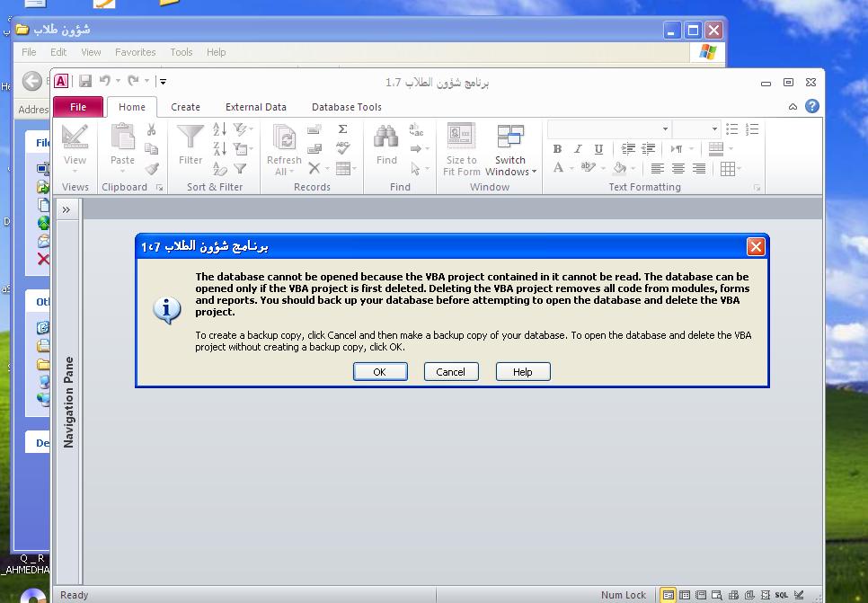The width and height of the screenshot is (868, 603).
Task: Open the Create ribbon tab
Action: [186, 107]
